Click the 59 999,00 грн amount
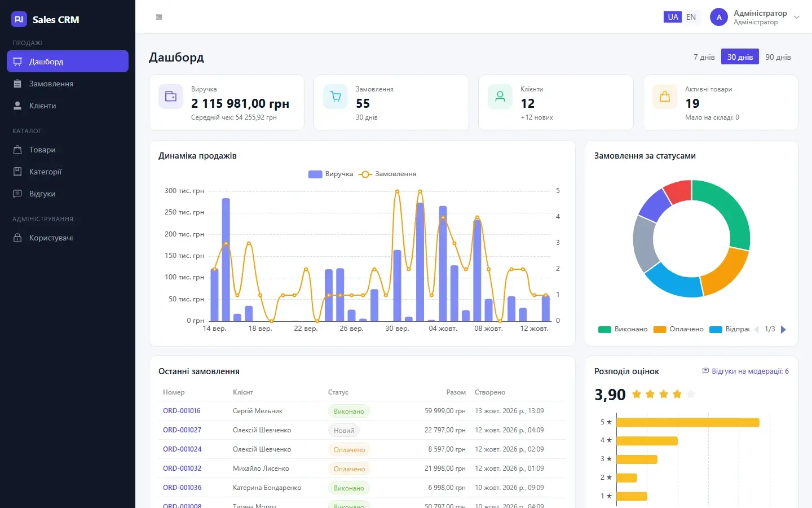This screenshot has height=508, width=812. [445, 411]
